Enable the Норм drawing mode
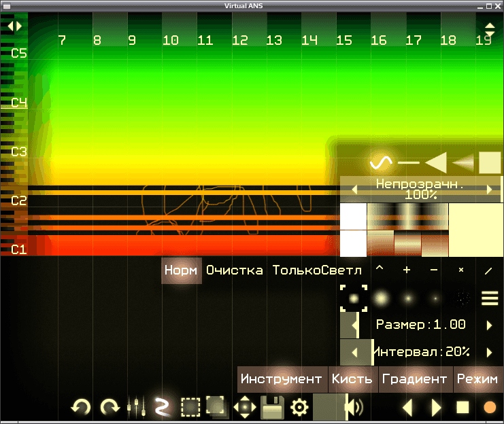 182,270
